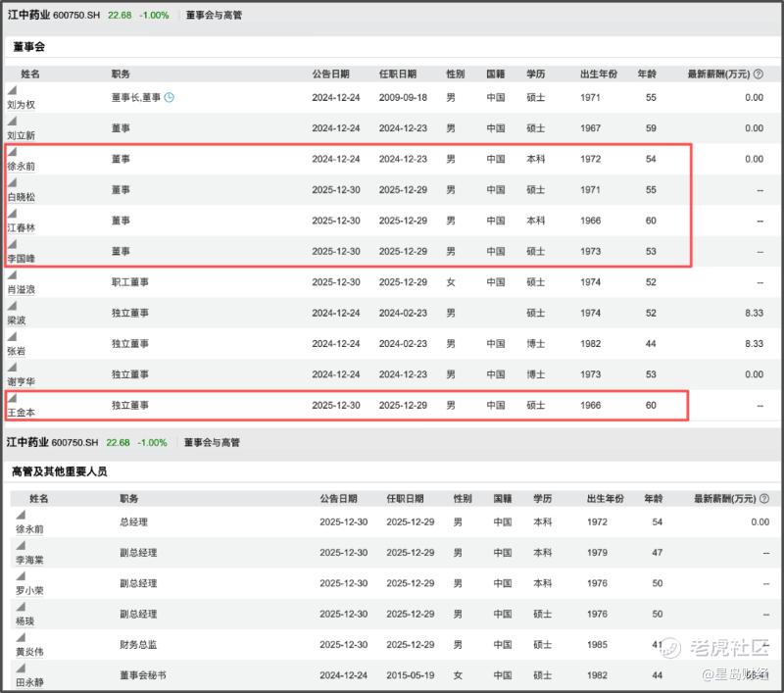
Task: Click top 江中药业 600750.SH stock title
Action: 54,15
